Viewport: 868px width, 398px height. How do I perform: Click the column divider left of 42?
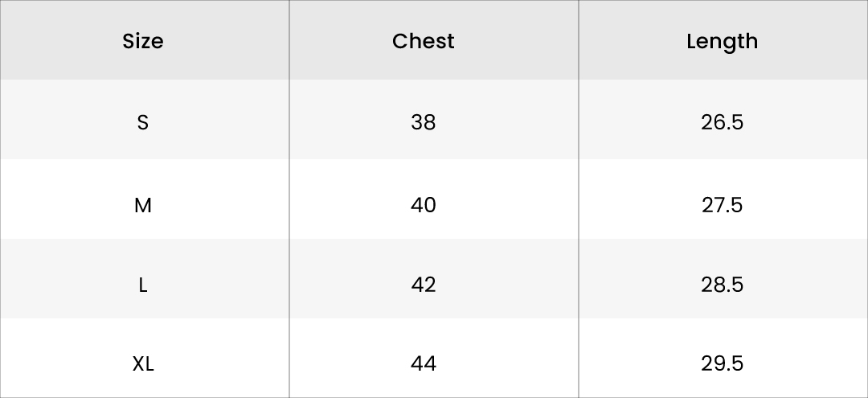pos(289,285)
